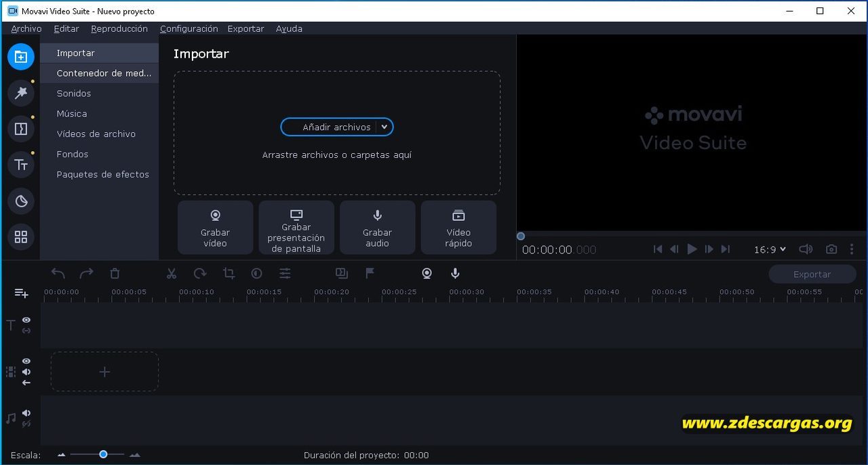Viewport: 868px width, 465px height.
Task: Open the Transition wizard icon
Action: (342, 273)
